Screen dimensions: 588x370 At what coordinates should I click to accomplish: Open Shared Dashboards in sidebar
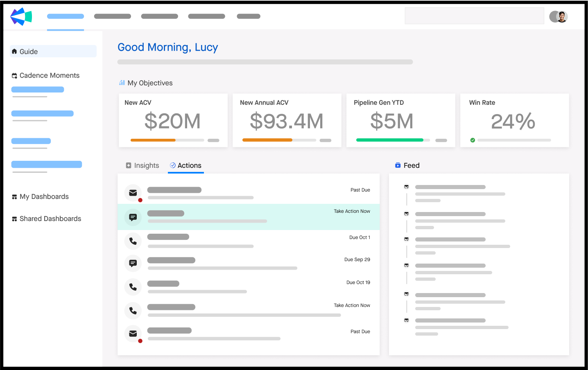[x=50, y=219]
